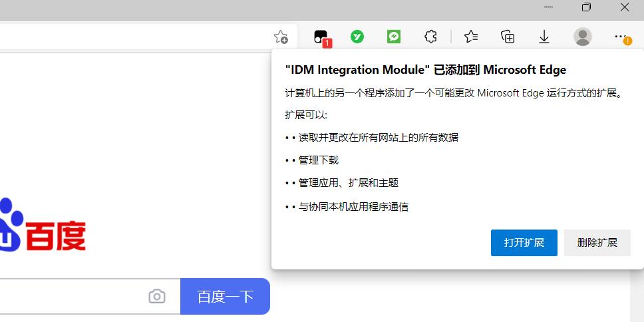Click the 删除扩展 button

tap(597, 243)
